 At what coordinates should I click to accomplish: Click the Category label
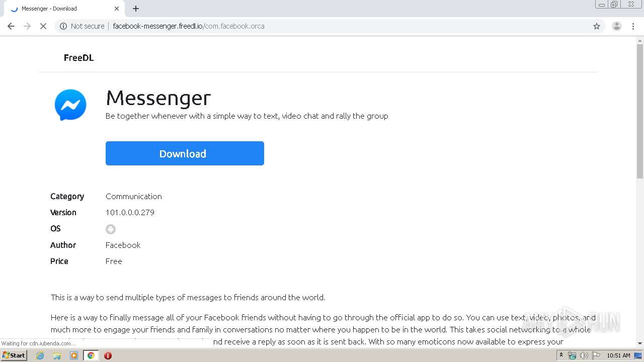(x=67, y=196)
